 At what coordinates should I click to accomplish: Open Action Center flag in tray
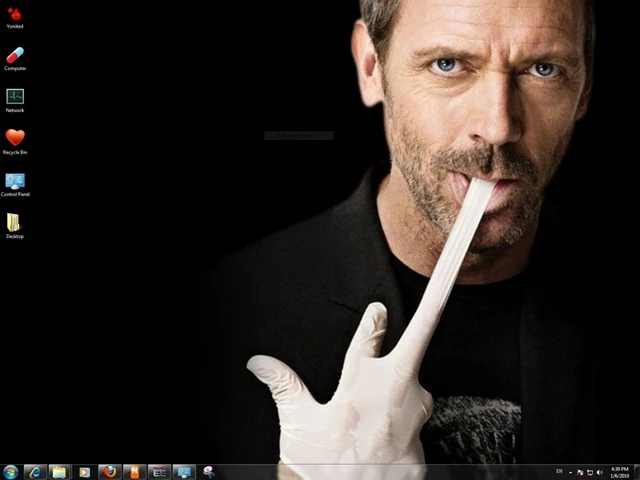click(x=580, y=472)
